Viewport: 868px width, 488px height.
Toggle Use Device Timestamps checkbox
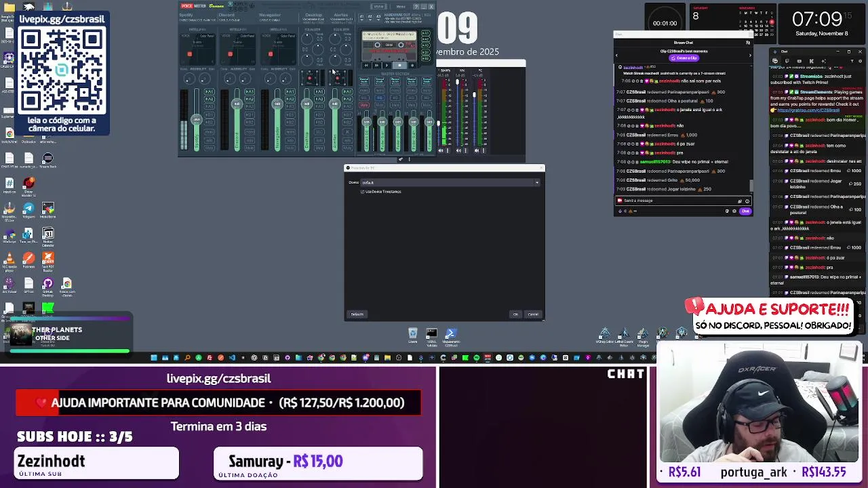click(362, 192)
